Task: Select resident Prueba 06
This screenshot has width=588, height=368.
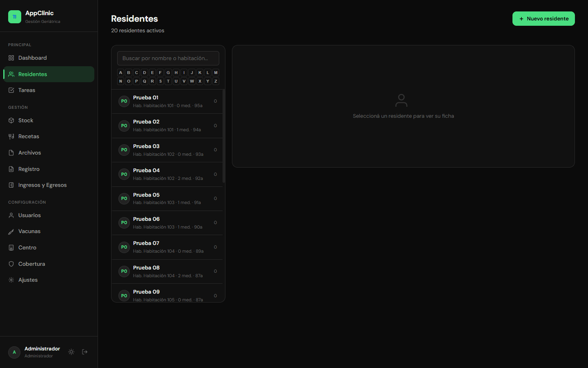Action: (x=167, y=223)
